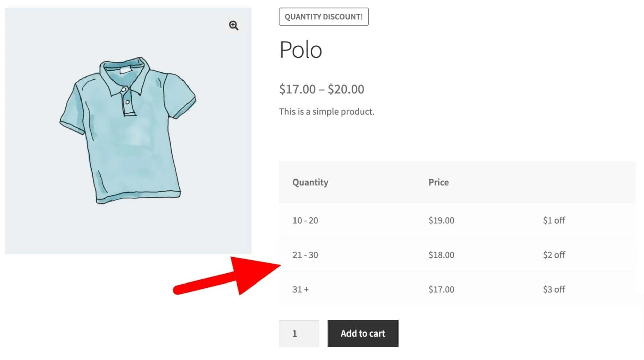Click the $17.00 tier price
Viewport: 644px width, 360px height.
[441, 289]
